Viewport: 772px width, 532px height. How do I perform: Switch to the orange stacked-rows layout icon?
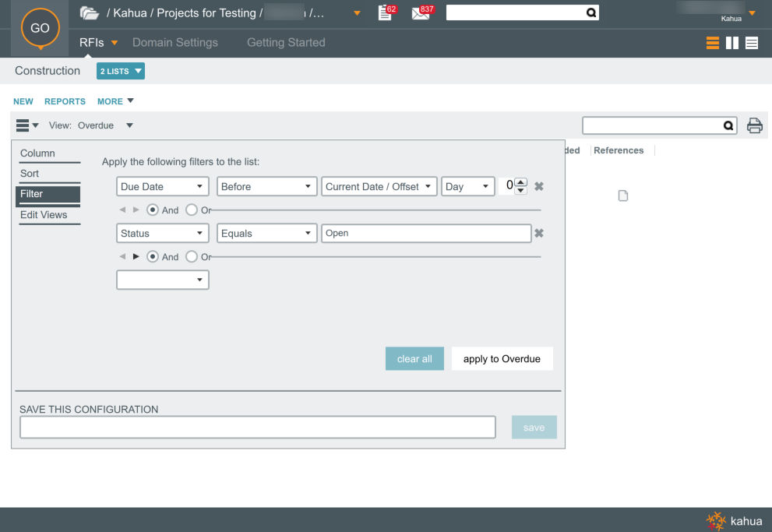[713, 44]
